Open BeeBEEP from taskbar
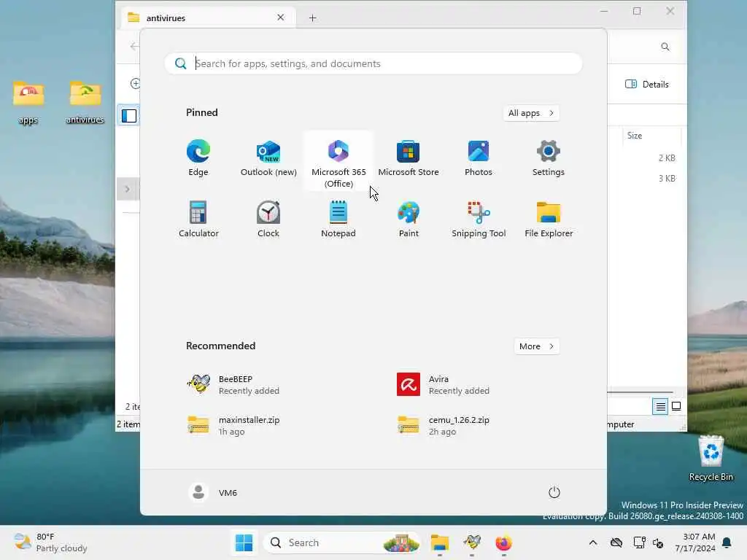The height and width of the screenshot is (560, 747). pyautogui.click(x=472, y=542)
